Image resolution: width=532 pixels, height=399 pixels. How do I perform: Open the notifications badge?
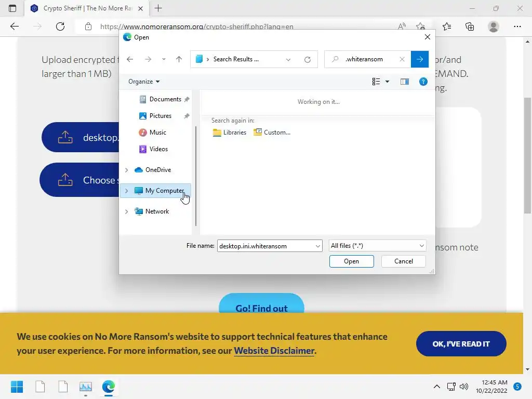[517, 387]
